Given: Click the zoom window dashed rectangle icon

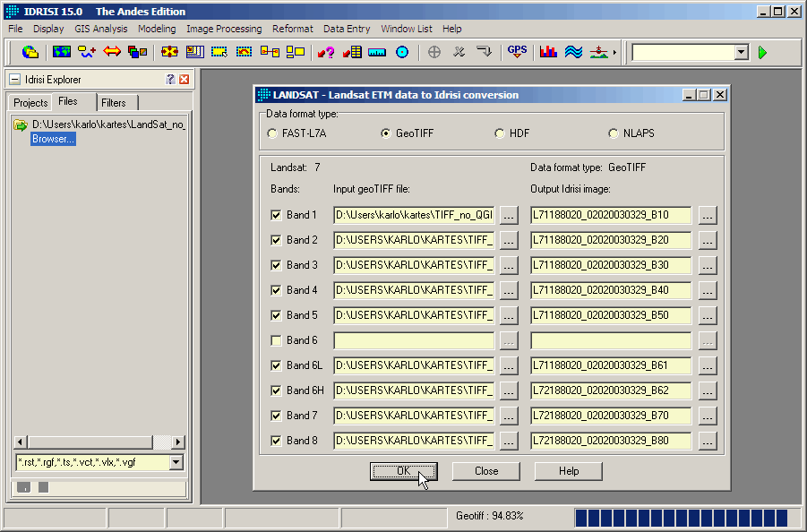Looking at the screenshot, I should coord(219,52).
